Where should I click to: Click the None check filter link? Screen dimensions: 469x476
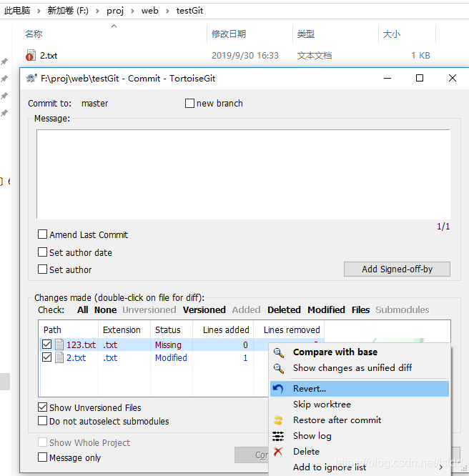105,310
